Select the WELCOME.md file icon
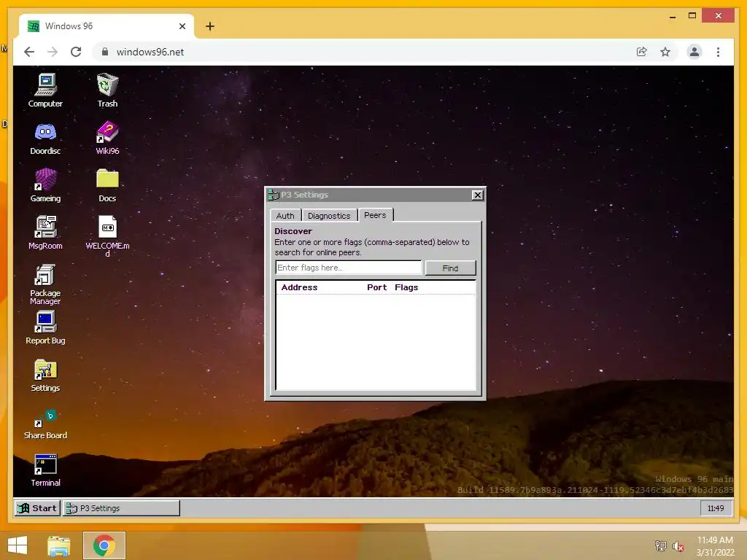This screenshot has height=560, width=747. click(107, 236)
